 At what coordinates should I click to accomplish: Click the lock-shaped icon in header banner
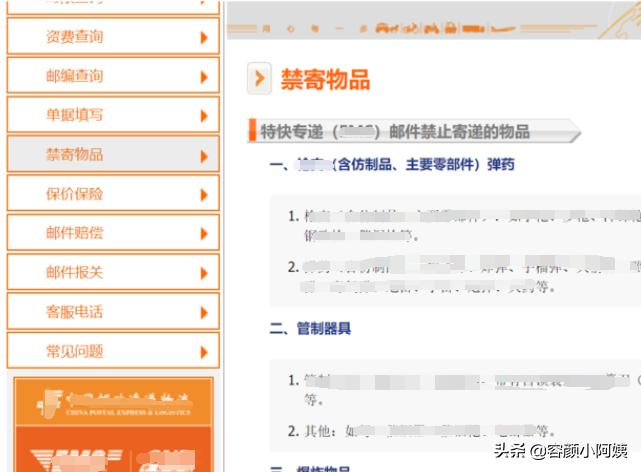(x=450, y=28)
